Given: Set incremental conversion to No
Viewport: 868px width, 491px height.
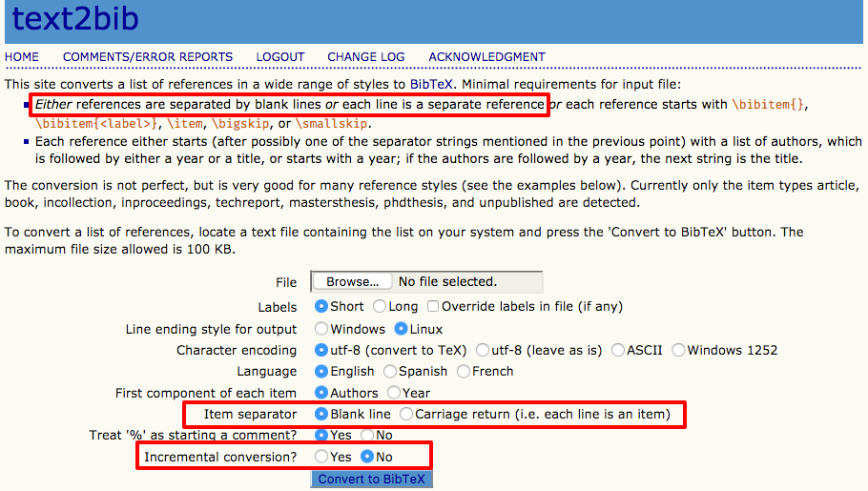Looking at the screenshot, I should pyautogui.click(x=367, y=457).
